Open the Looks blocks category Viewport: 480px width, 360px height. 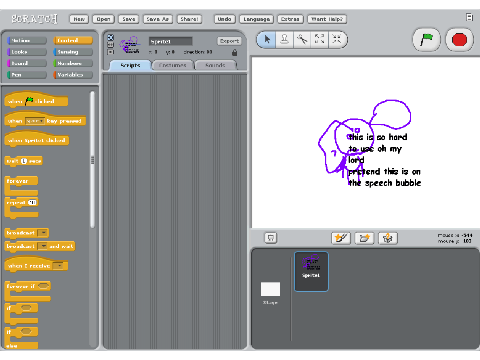[x=27, y=52]
